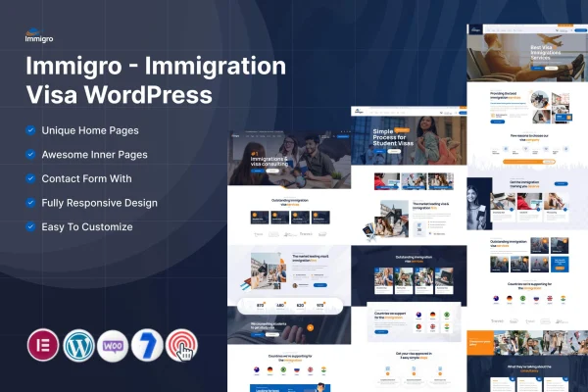
Task: Click the checkmark beside Contact Form With
Action: click(x=30, y=178)
